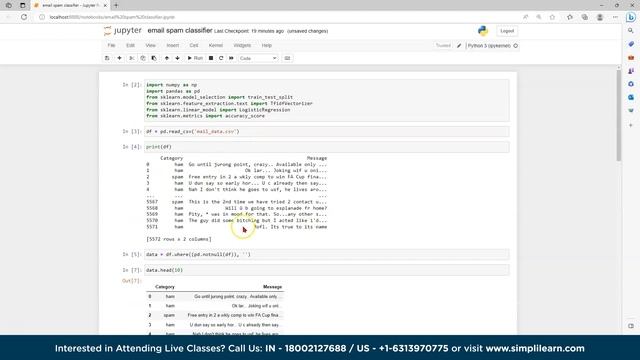Screen dimensions: 640x360
Task: Paste cells below
Action: (x=154, y=58)
